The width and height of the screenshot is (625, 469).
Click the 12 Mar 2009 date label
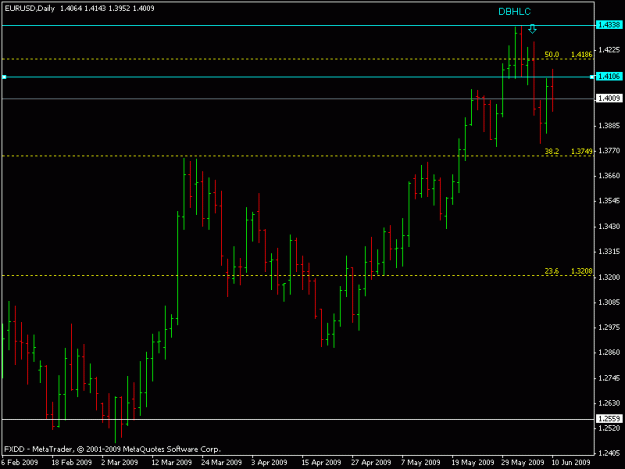tap(172, 462)
